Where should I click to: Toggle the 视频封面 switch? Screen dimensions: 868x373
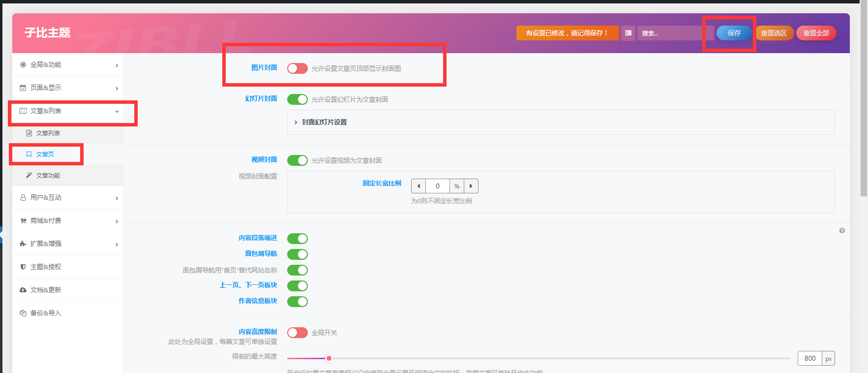point(298,160)
